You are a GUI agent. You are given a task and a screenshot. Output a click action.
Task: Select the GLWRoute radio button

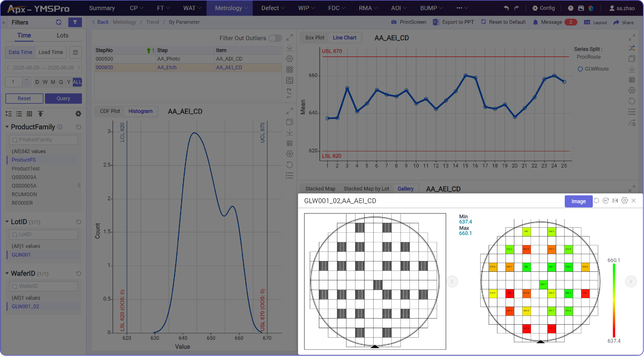pyautogui.click(x=581, y=69)
